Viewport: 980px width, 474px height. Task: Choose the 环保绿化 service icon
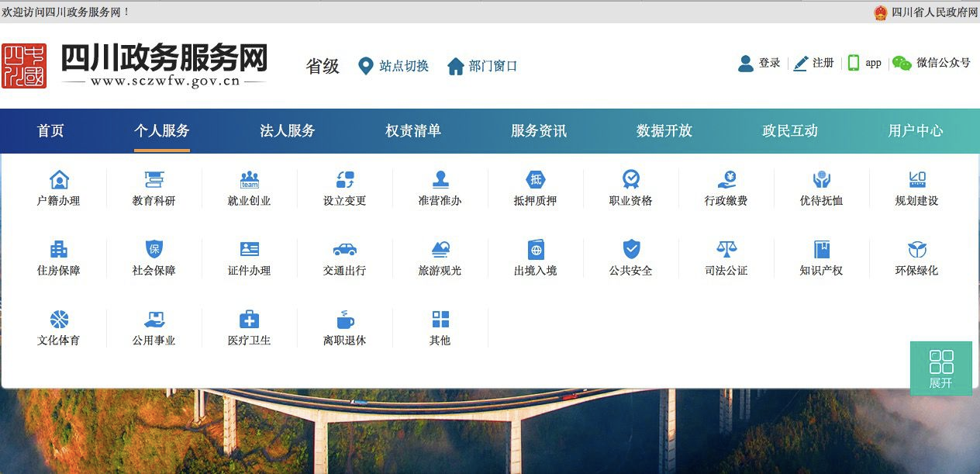coord(917,249)
